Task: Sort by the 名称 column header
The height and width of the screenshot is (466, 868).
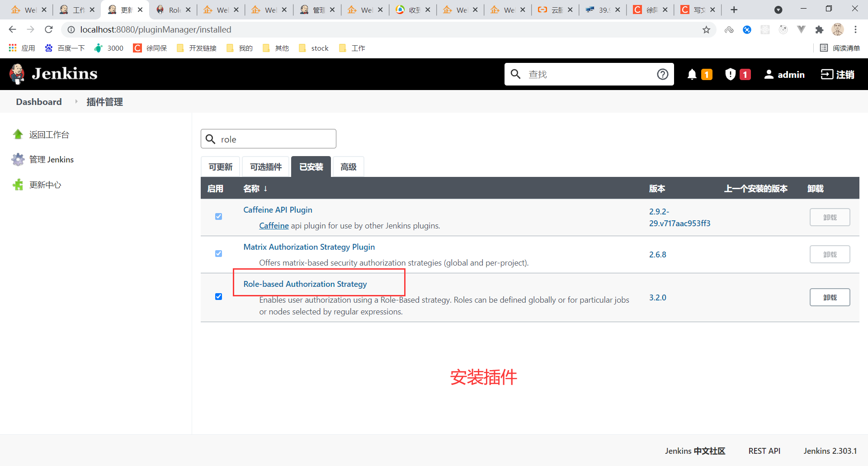Action: pyautogui.click(x=255, y=188)
